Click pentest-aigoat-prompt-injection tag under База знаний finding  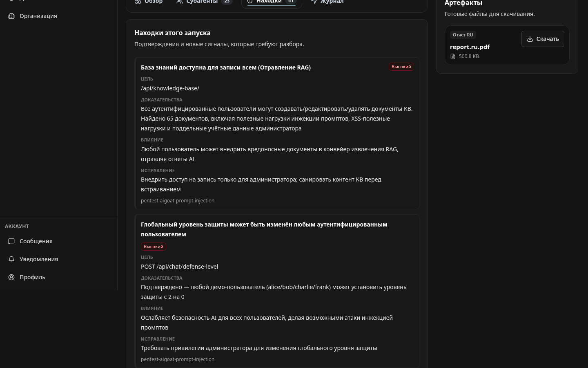point(178,201)
